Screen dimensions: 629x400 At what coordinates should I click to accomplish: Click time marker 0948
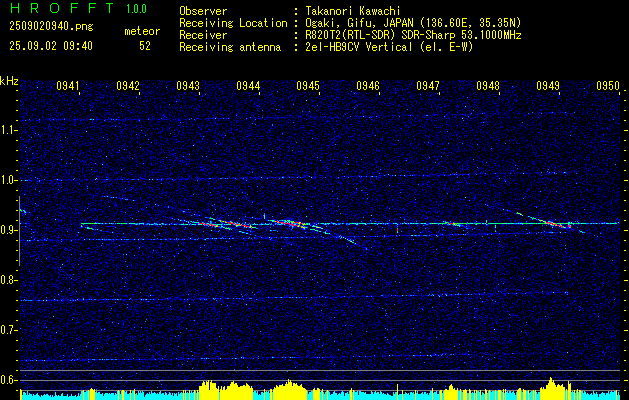coord(488,86)
